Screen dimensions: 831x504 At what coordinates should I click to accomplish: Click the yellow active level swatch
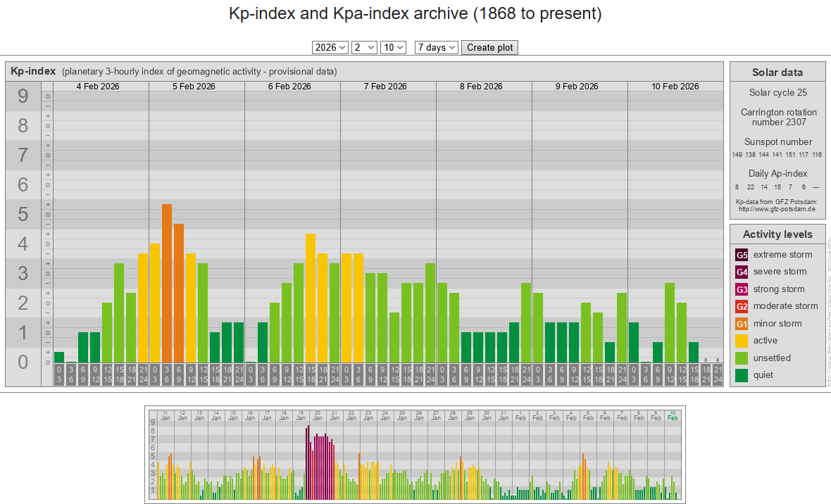click(742, 341)
